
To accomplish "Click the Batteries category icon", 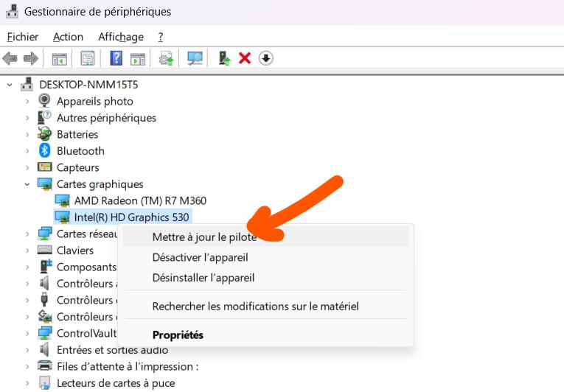I will click(x=44, y=134).
